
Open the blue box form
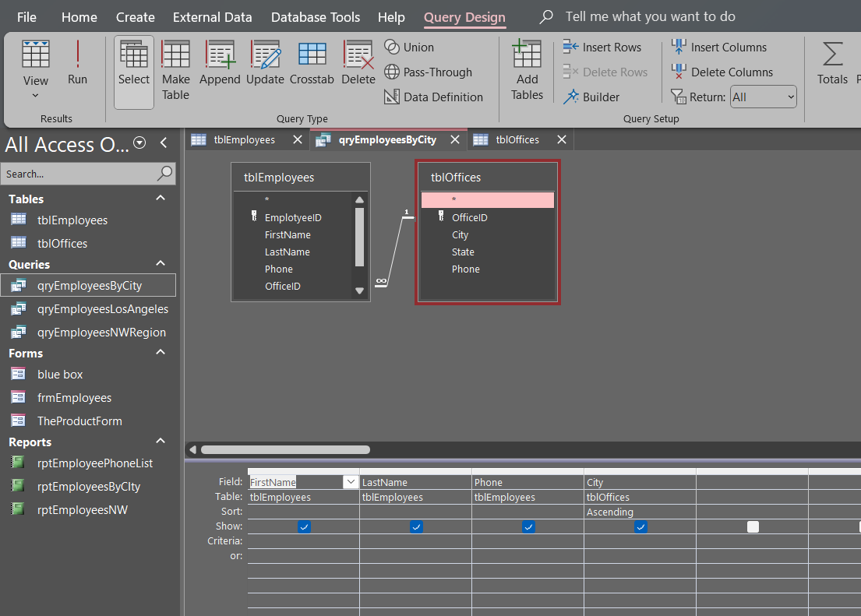coord(60,375)
